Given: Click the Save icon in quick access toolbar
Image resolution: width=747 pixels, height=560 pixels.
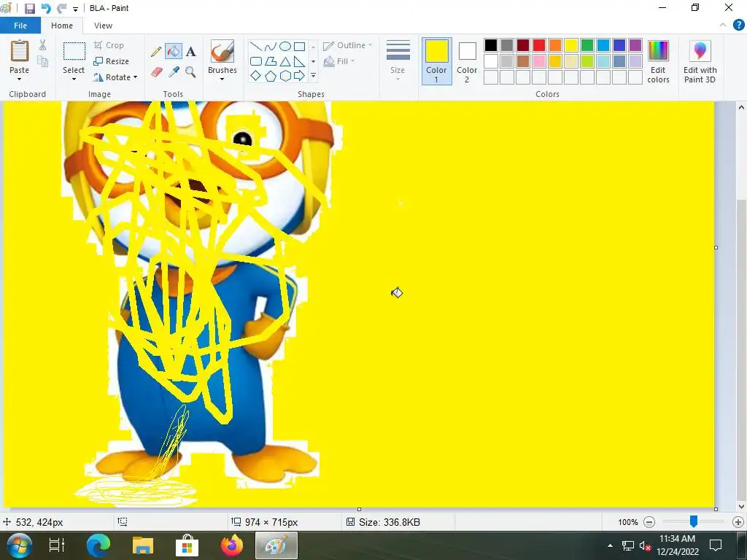Looking at the screenshot, I should 29,9.
